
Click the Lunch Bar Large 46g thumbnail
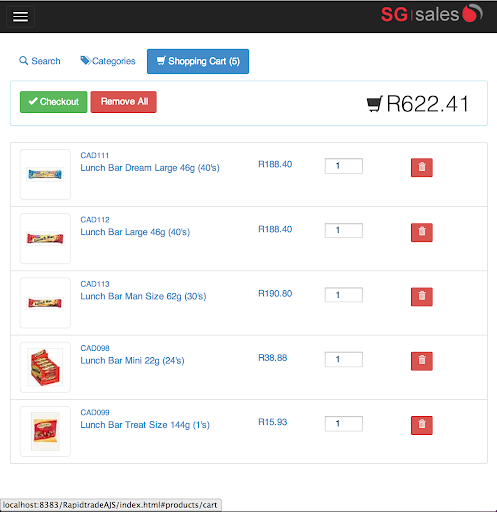pyautogui.click(x=45, y=238)
